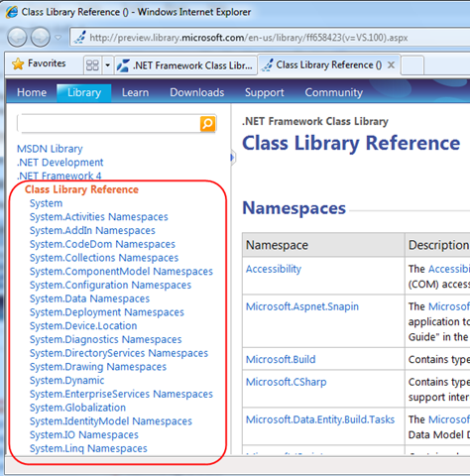The width and height of the screenshot is (470, 476).
Task: Click the Favorites star icon
Action: coord(18,63)
